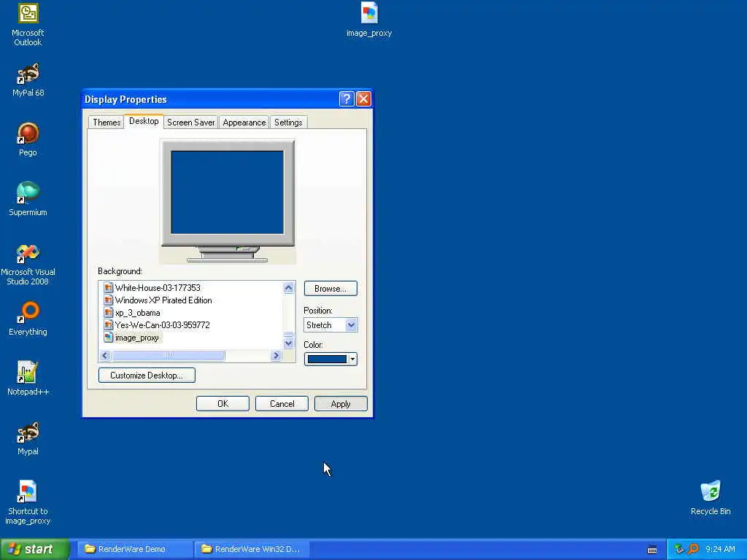Click the keyboard icon in the taskbar
This screenshot has width=747, height=560.
coord(652,550)
